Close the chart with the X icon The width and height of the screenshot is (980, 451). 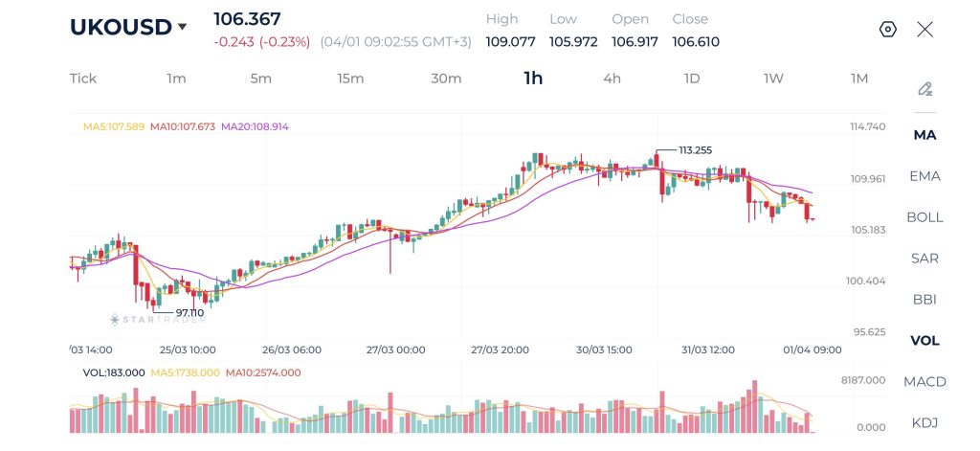click(924, 29)
